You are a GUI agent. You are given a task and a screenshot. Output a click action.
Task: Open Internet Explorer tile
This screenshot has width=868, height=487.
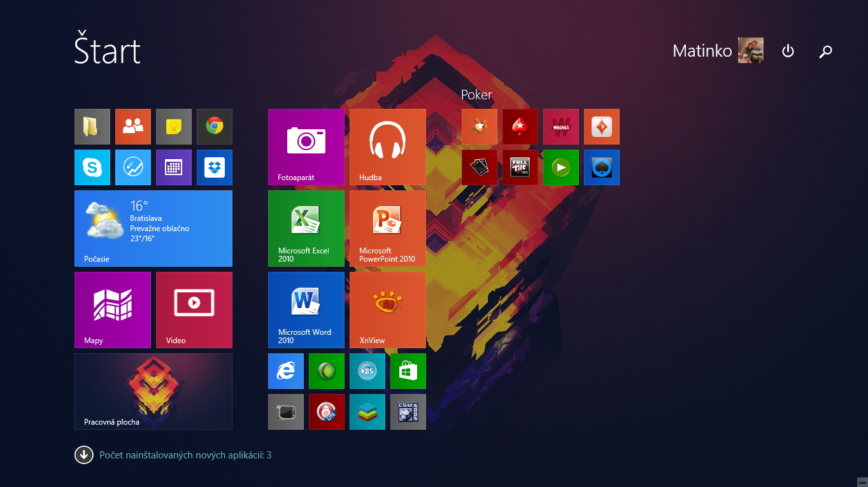286,371
